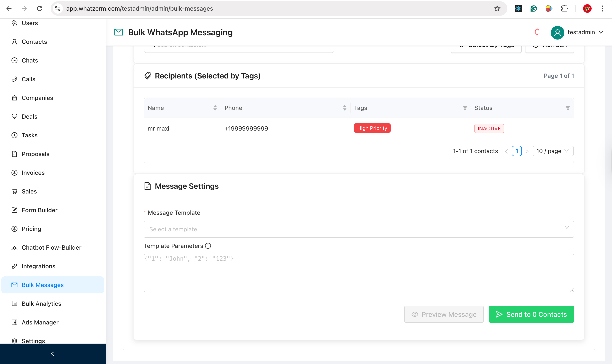Viewport: 612px width, 364px height.
Task: Click the Send to 0 Contacts button
Action: click(531, 314)
